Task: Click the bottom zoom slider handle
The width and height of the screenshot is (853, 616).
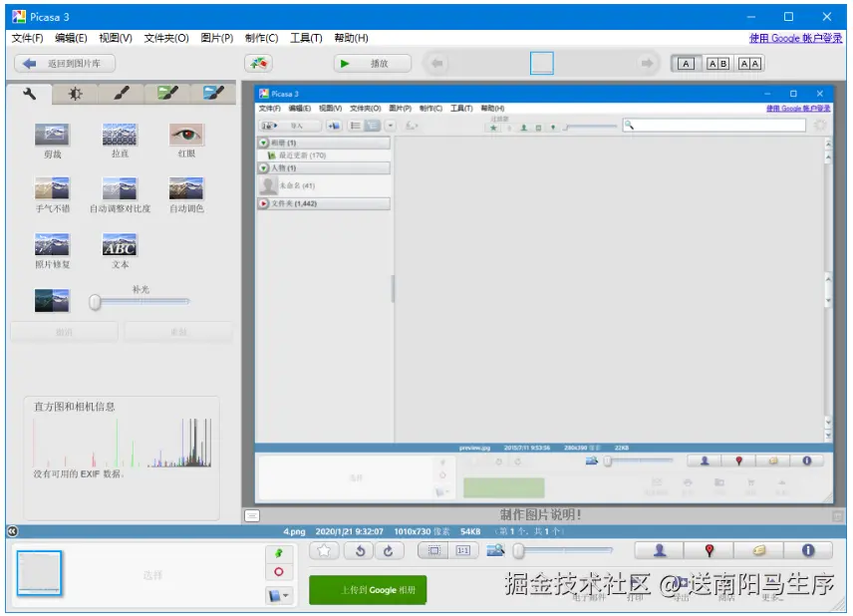Action: coord(518,550)
